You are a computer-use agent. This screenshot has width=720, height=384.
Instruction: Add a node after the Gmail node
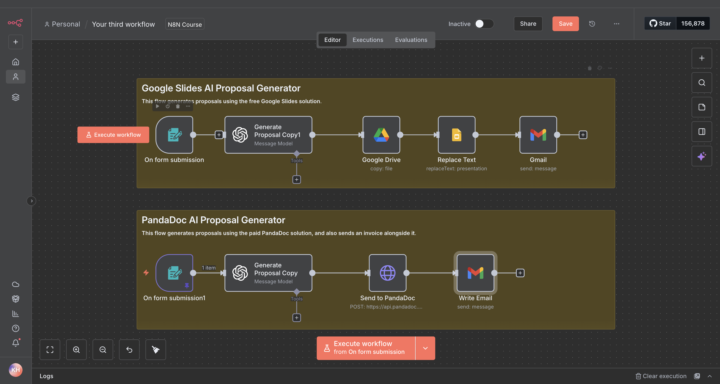[x=583, y=135]
